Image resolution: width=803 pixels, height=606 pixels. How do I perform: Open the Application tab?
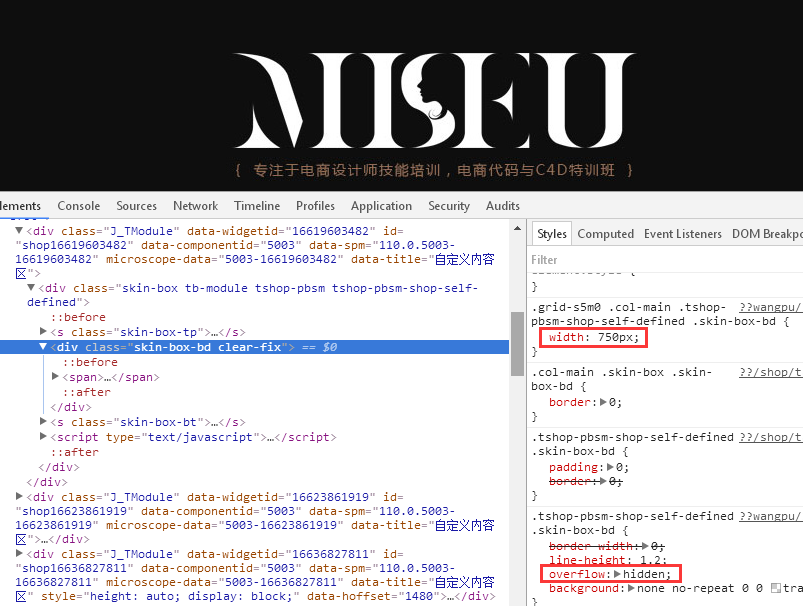coord(381,206)
